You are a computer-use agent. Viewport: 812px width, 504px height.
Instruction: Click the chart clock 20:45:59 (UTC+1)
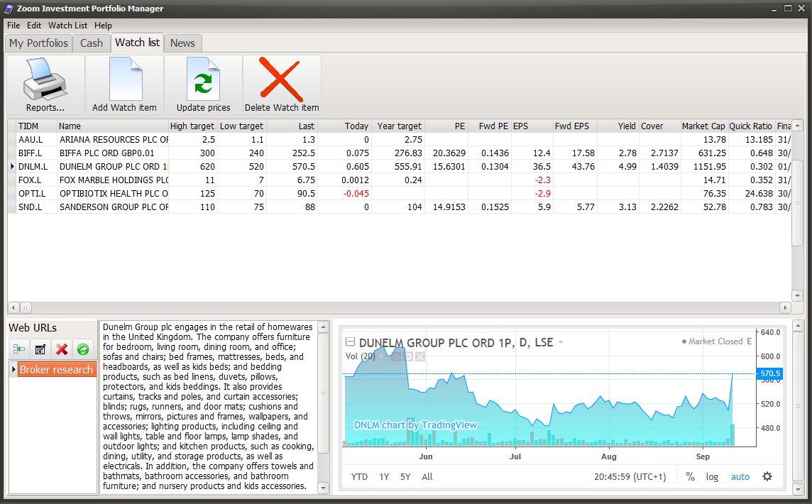tap(630, 476)
